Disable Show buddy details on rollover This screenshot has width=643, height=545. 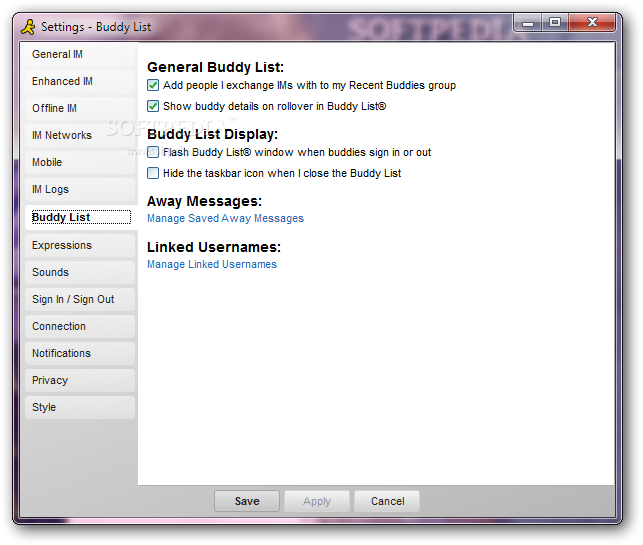pos(153,106)
